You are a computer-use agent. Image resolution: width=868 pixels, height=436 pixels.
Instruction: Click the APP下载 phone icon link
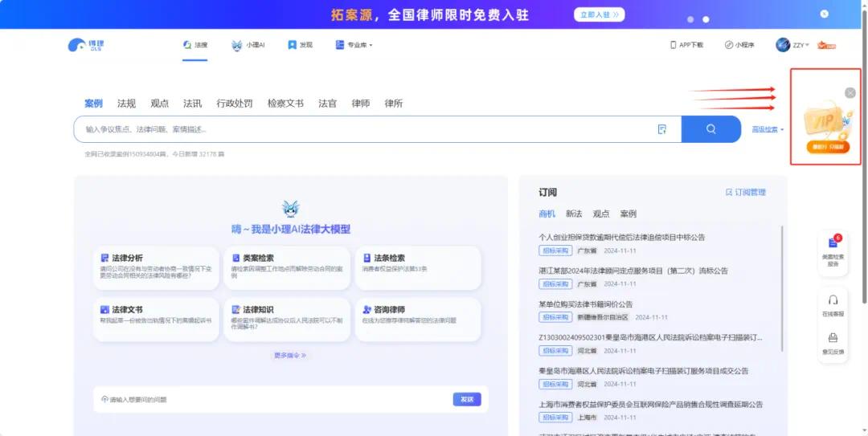pos(686,45)
